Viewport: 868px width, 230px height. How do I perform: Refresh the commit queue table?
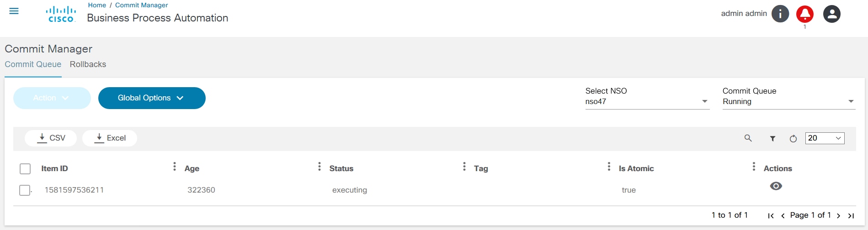[x=793, y=139]
